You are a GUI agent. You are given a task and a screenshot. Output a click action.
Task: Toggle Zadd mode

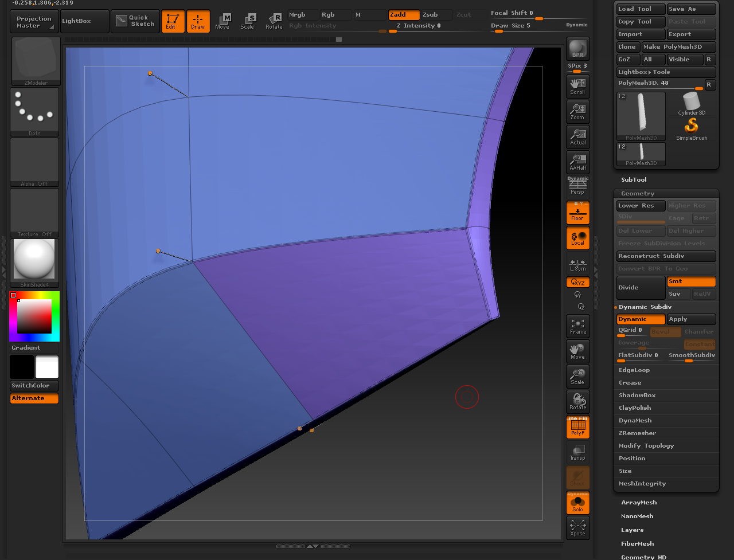404,14
